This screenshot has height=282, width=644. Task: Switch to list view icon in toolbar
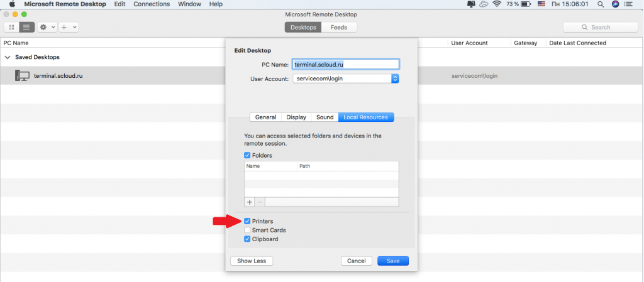[26, 27]
